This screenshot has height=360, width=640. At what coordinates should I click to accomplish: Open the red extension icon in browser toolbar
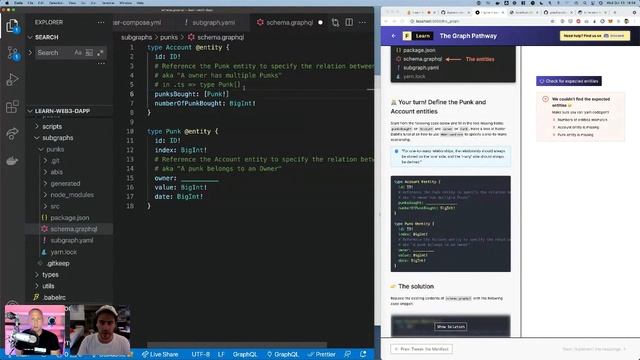tap(578, 21)
